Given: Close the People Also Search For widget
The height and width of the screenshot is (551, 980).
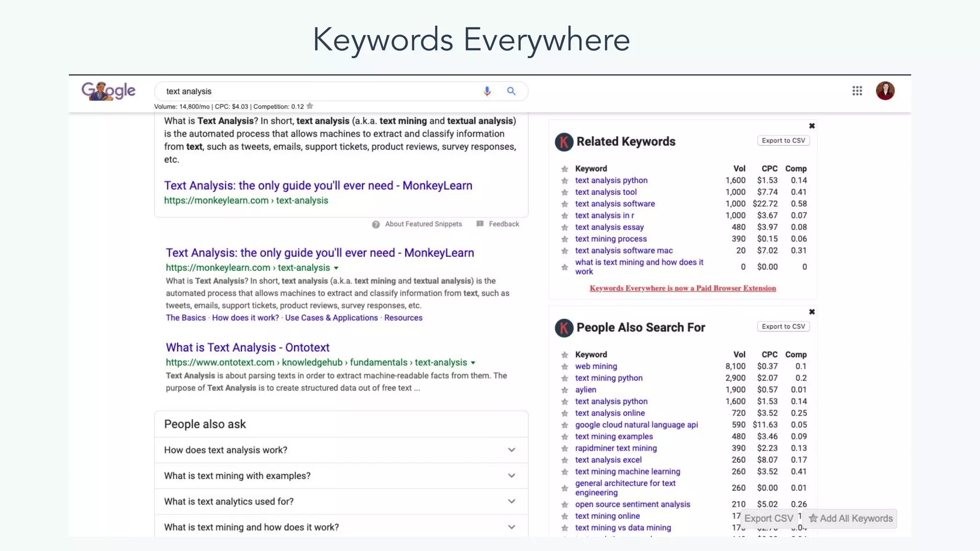Looking at the screenshot, I should coord(812,312).
